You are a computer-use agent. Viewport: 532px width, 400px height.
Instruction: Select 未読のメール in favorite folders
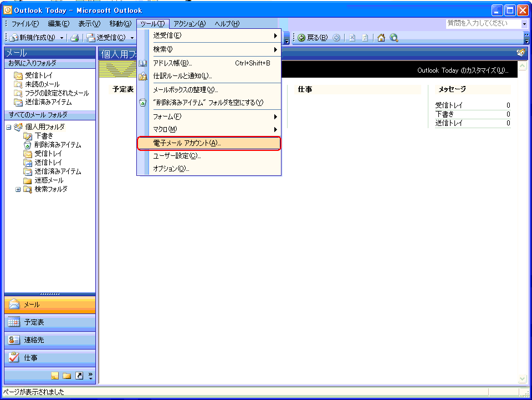coord(43,84)
